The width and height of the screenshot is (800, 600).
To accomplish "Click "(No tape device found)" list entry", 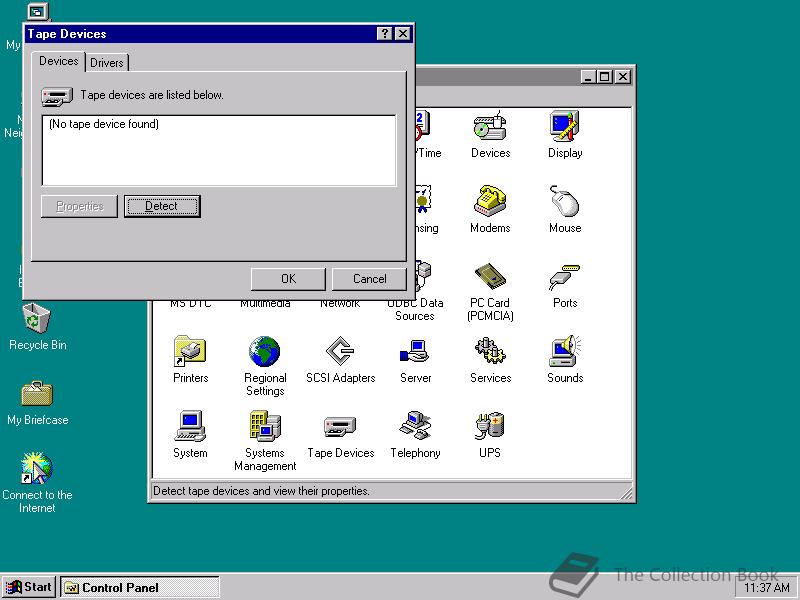I will click(104, 124).
